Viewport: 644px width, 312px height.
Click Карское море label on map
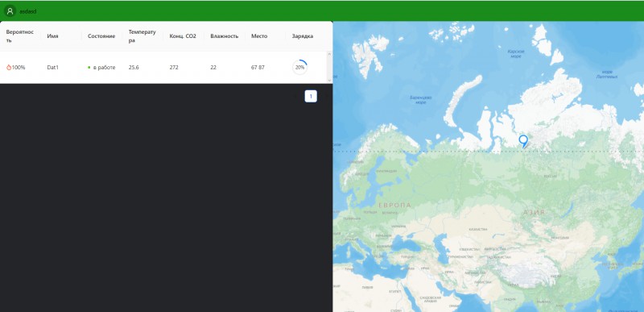point(516,53)
